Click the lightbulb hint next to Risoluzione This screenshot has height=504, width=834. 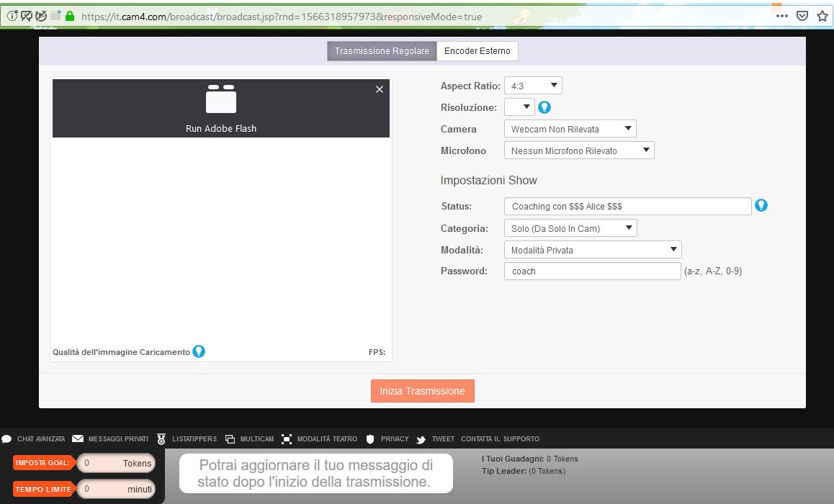coord(545,107)
